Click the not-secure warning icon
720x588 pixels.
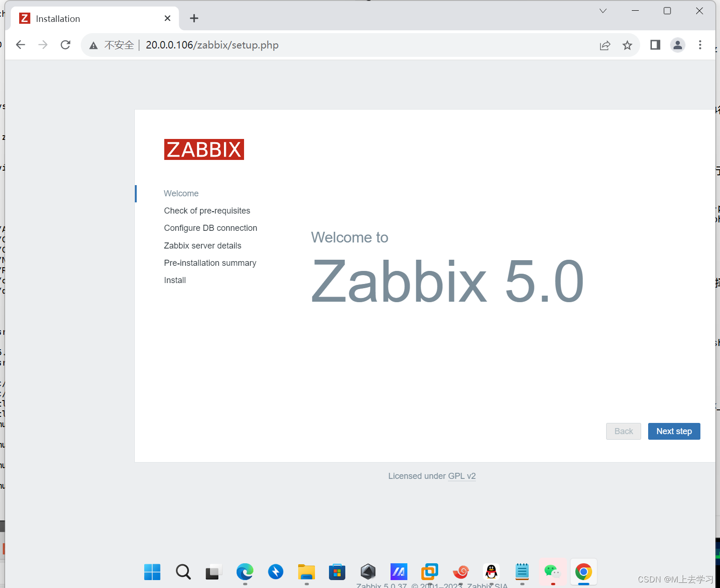(94, 45)
